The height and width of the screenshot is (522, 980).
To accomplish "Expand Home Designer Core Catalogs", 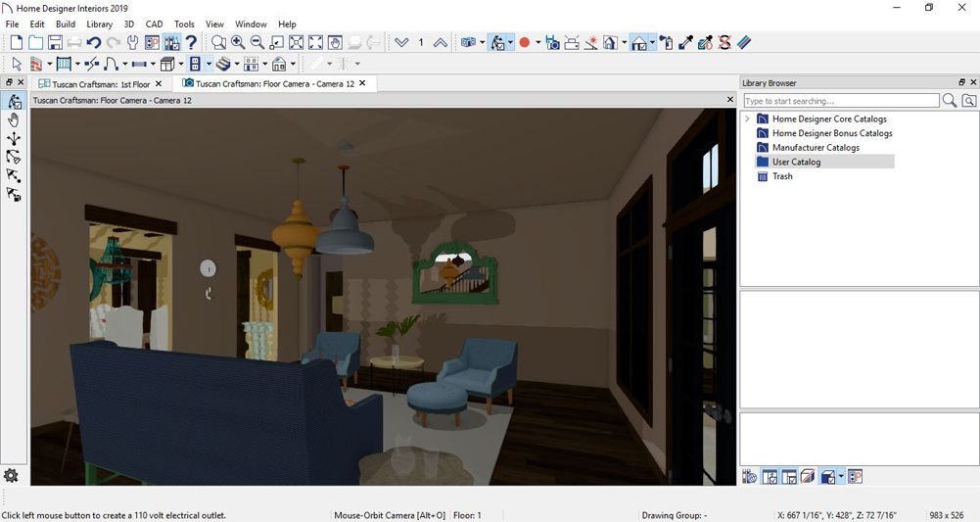I will (x=747, y=119).
